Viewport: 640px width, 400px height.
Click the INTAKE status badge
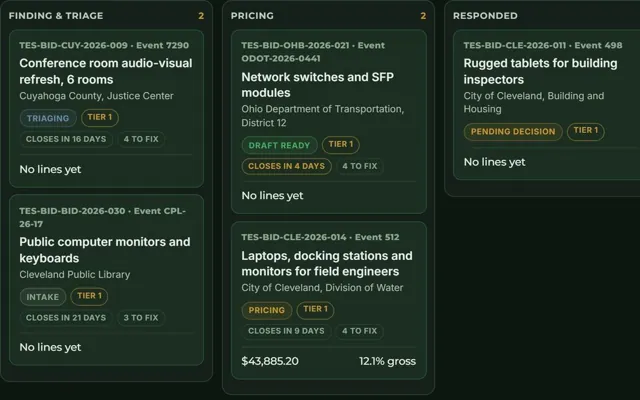pyautogui.click(x=43, y=297)
